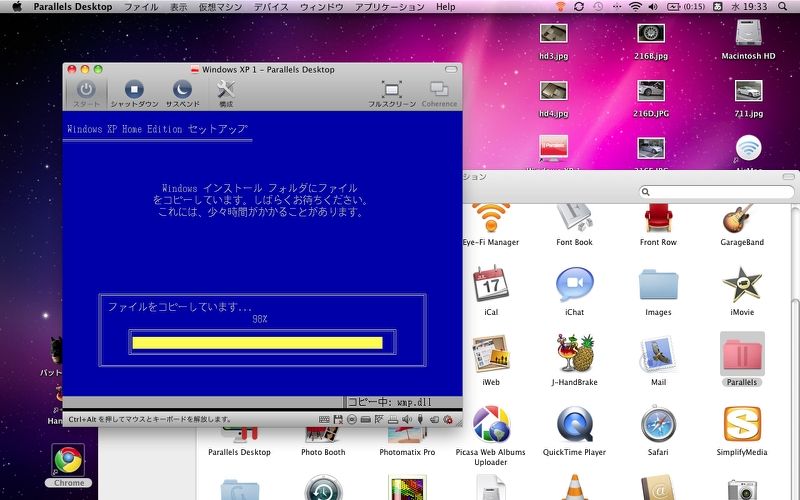Click the Time Machine clock menu bar icon
Image resolution: width=800 pixels, height=500 pixels.
598,7
